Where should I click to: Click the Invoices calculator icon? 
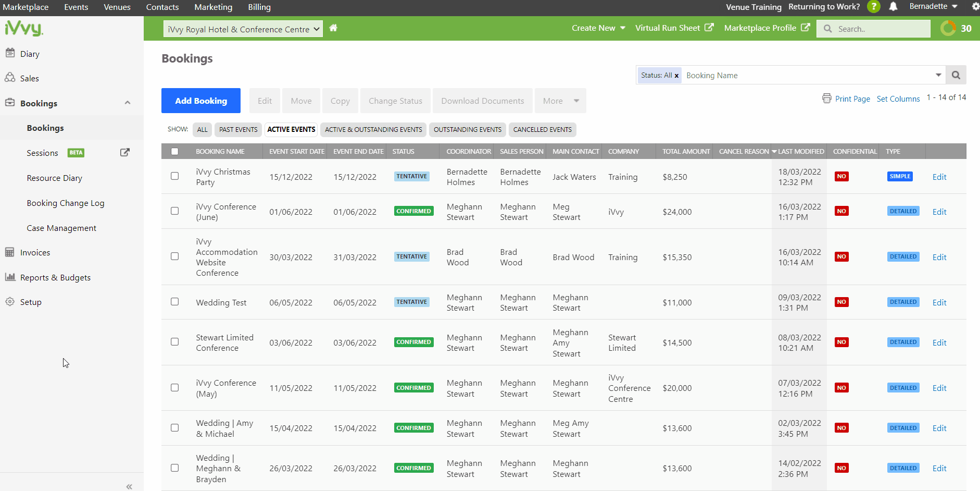[10, 252]
